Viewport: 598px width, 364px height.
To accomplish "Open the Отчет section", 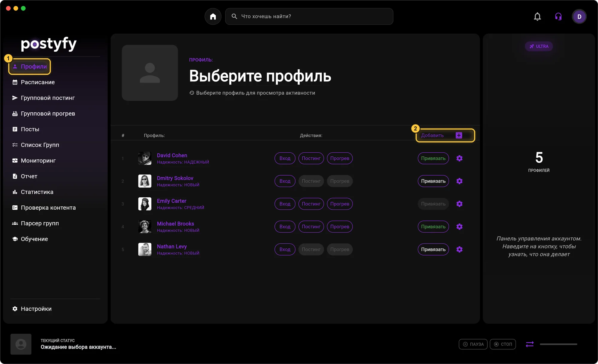I will click(25, 176).
